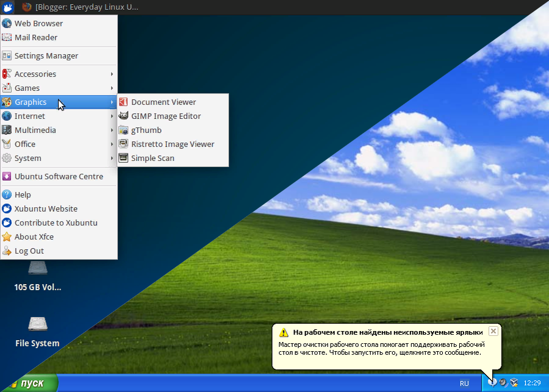Viewport: 549px width, 392px height.
Task: Open the File System desktop icon
Action: point(37,324)
